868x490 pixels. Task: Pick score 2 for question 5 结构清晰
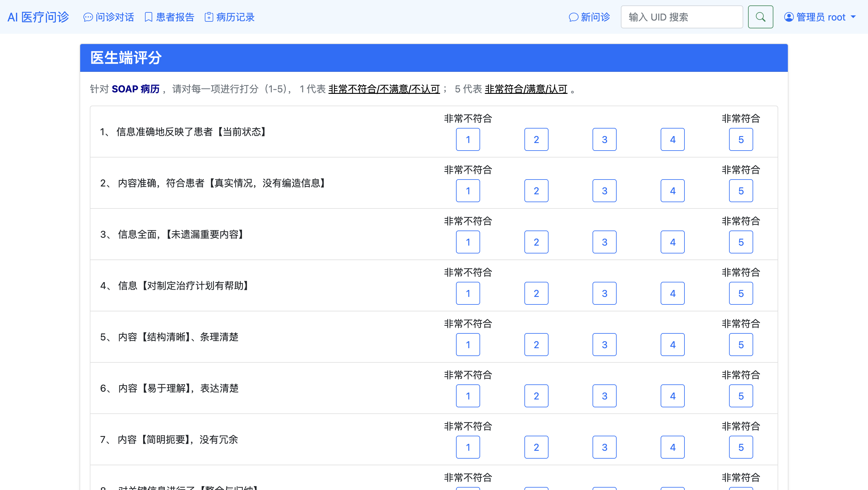tap(536, 345)
